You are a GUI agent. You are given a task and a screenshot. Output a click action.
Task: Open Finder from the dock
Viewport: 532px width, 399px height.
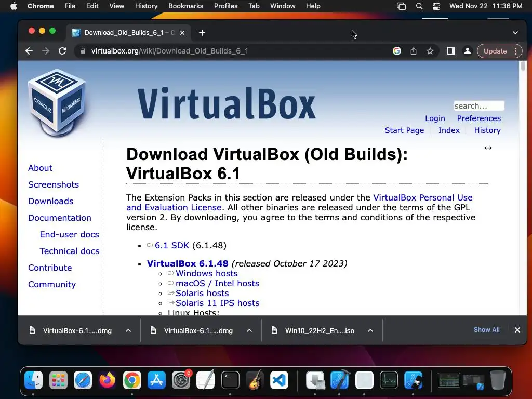click(34, 380)
